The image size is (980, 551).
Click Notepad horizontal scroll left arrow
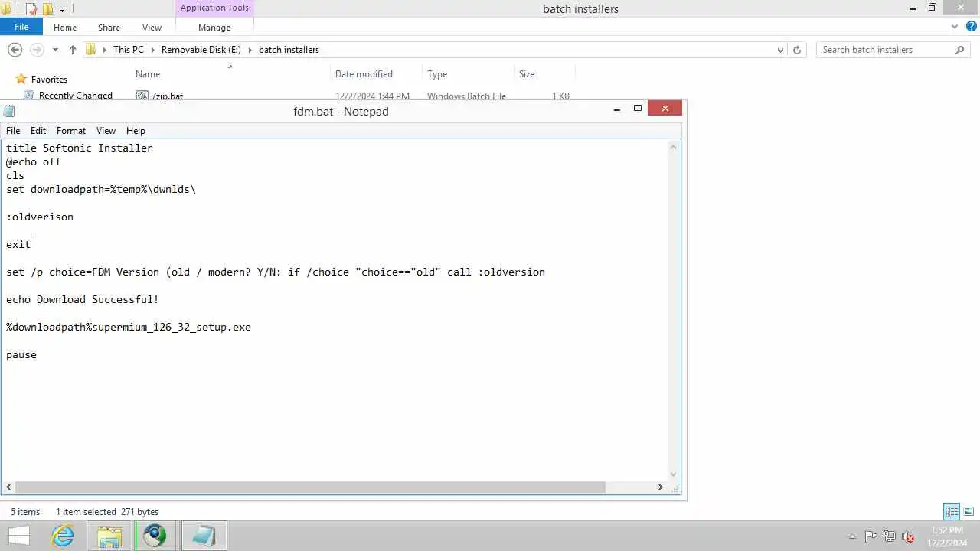click(x=9, y=487)
